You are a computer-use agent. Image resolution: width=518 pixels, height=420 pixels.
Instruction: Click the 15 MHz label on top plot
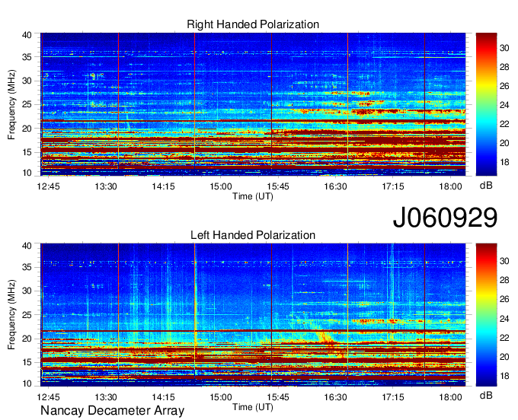(27, 152)
